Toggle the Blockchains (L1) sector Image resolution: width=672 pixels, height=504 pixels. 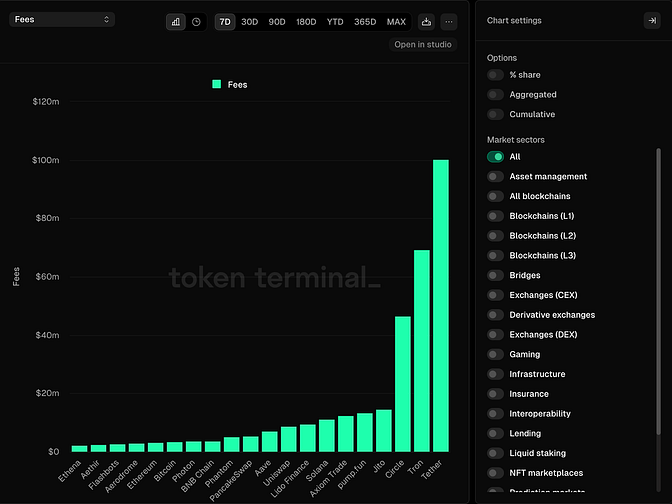pyautogui.click(x=495, y=216)
